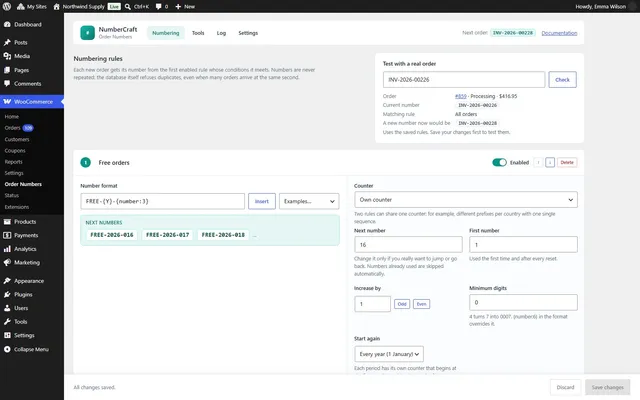640x400 pixels.
Task: Toggle the Enabled switch for Free orders
Action: (499, 162)
